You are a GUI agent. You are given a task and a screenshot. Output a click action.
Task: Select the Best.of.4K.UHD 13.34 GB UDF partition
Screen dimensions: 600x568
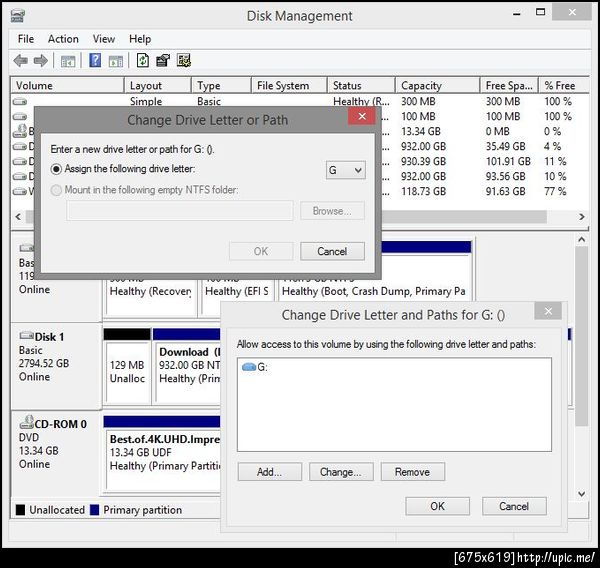162,452
